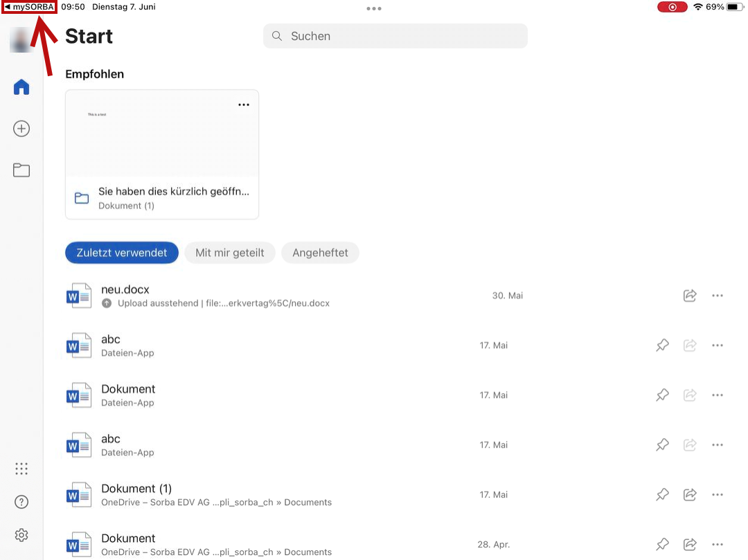The height and width of the screenshot is (560, 748).
Task: Share the Dokument (1) file
Action: click(690, 494)
